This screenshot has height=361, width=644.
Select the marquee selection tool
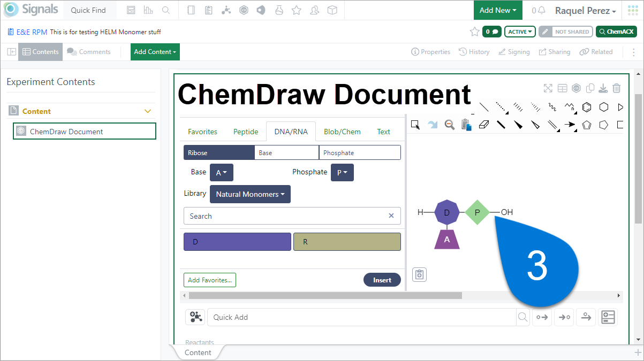point(415,125)
